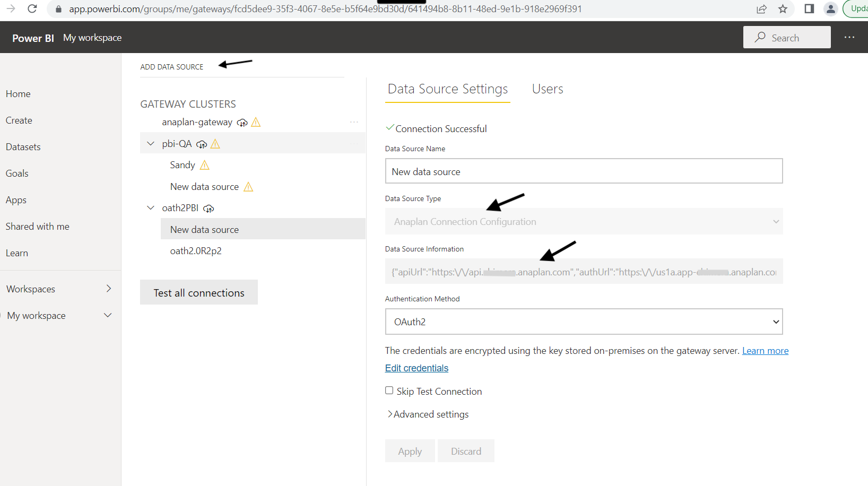Expand Advanced settings section
The height and width of the screenshot is (486, 868).
tap(428, 414)
